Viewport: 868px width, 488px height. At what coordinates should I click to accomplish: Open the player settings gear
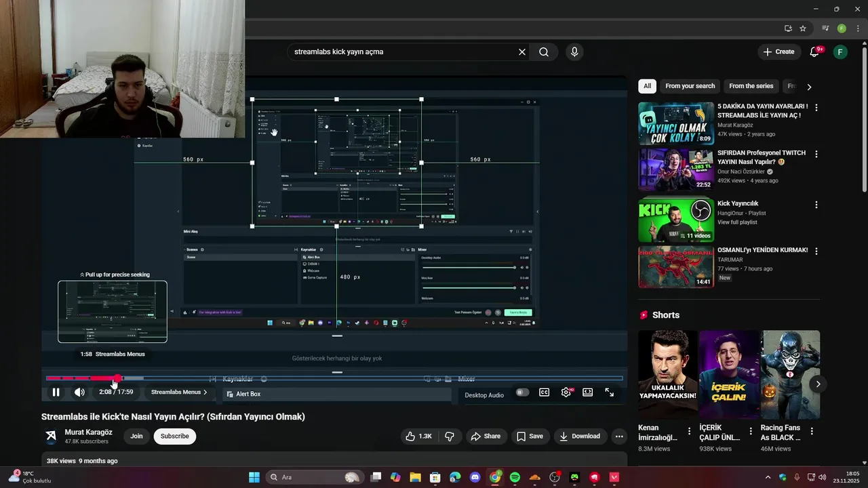point(566,392)
